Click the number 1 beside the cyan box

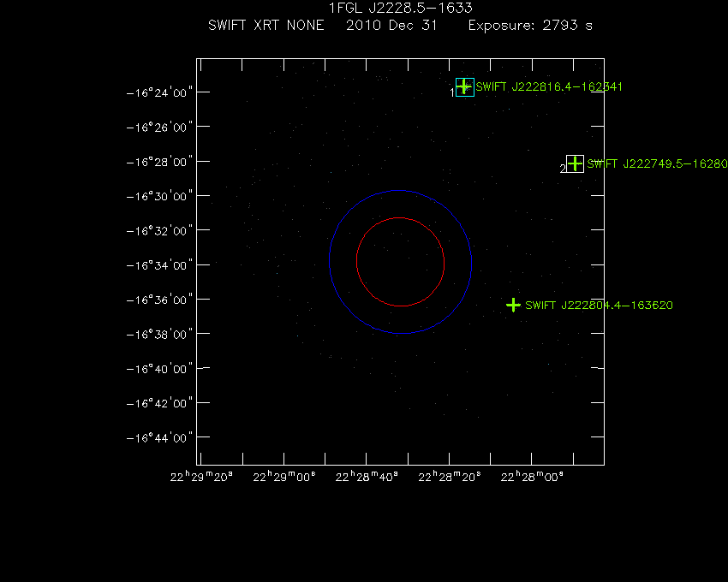[452, 92]
